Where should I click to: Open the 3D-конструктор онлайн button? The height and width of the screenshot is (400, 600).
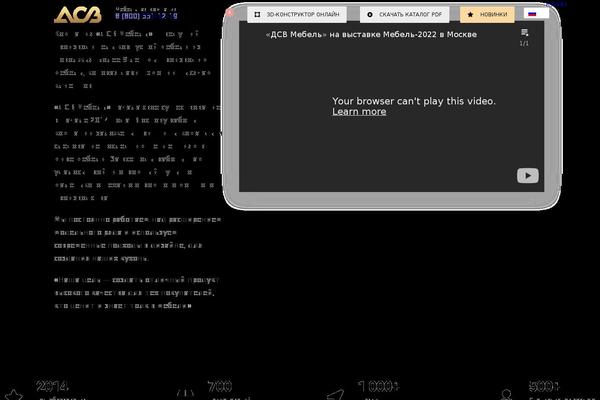pos(297,15)
